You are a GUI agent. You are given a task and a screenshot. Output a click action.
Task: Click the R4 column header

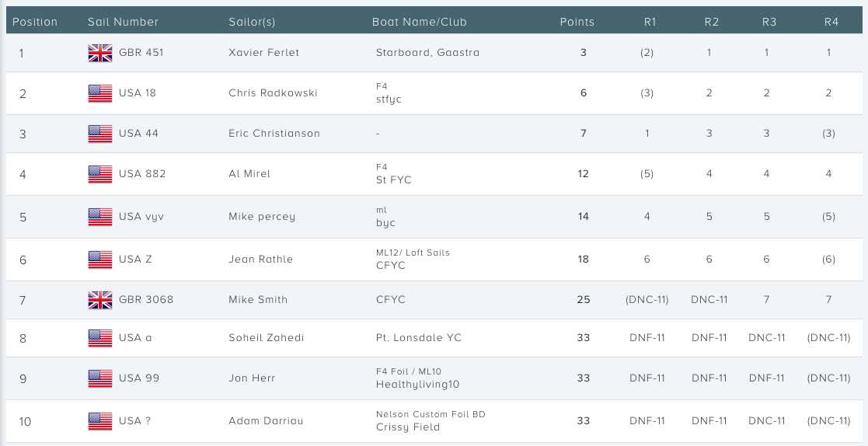pyautogui.click(x=831, y=22)
